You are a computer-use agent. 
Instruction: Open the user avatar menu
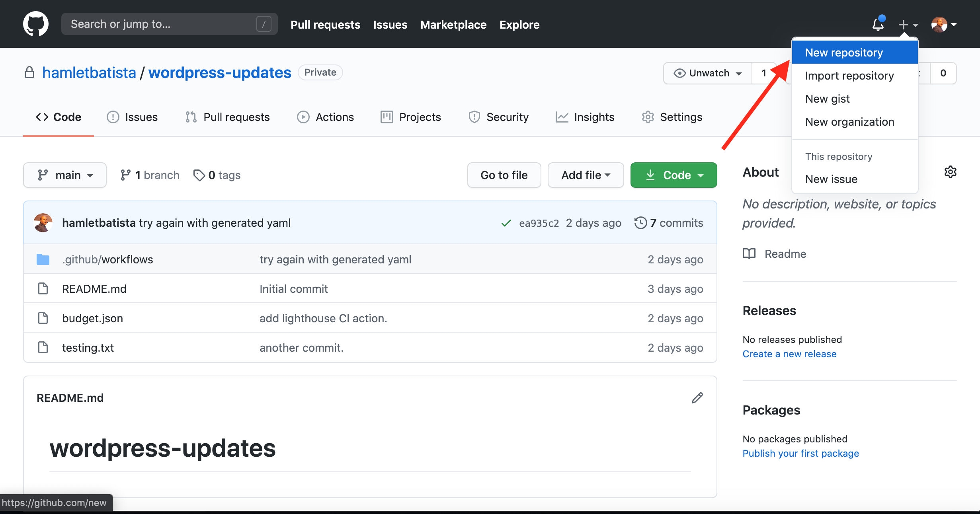[944, 25]
